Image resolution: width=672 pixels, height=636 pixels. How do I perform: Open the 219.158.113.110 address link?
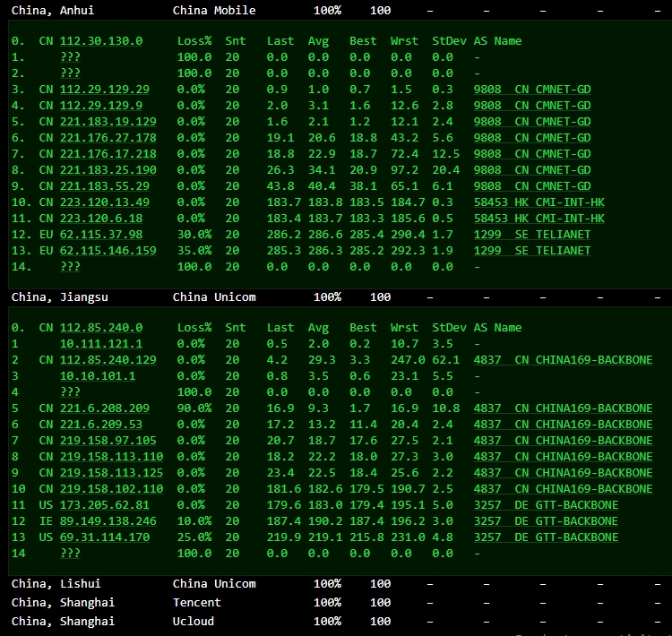pos(111,457)
